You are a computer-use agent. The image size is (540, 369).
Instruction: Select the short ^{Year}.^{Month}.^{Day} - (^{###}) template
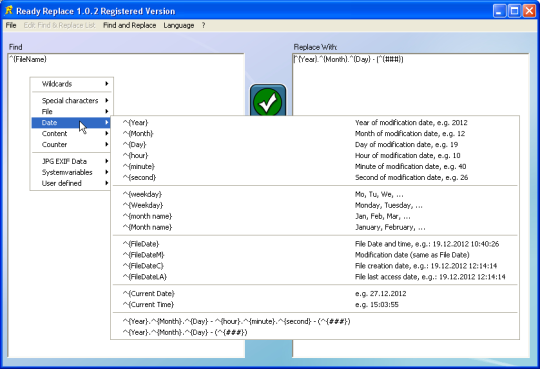[x=315, y=332]
